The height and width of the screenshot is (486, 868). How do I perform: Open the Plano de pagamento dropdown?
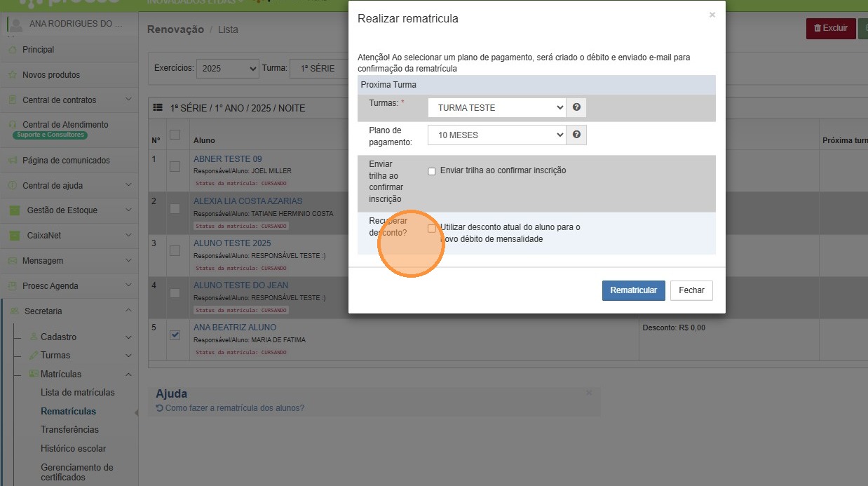[x=496, y=135]
